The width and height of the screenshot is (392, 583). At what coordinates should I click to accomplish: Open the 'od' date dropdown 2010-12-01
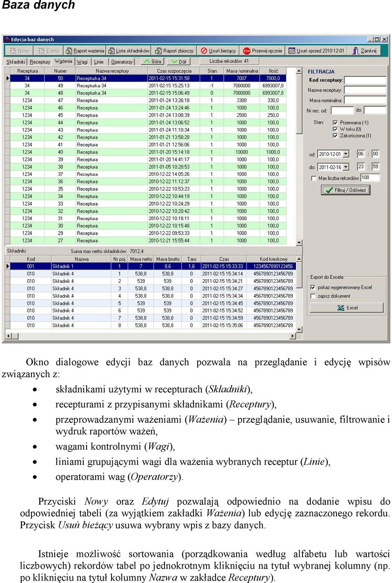tap(346, 154)
